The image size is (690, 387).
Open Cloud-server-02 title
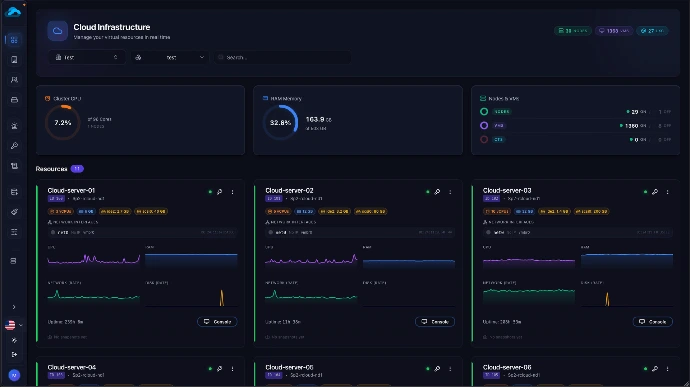pos(289,191)
